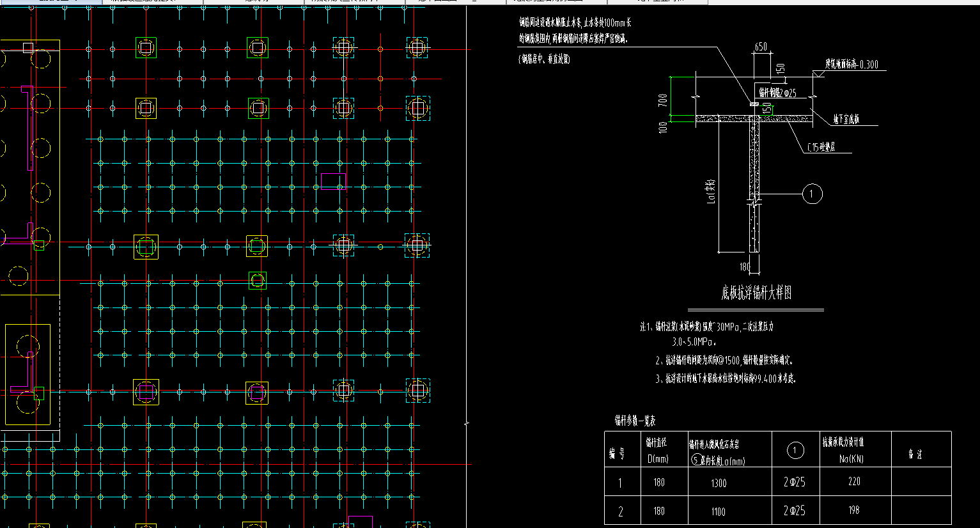The image size is (980, 528).
Task: Click the 180 diameter dimension under anchor
Action: [744, 267]
